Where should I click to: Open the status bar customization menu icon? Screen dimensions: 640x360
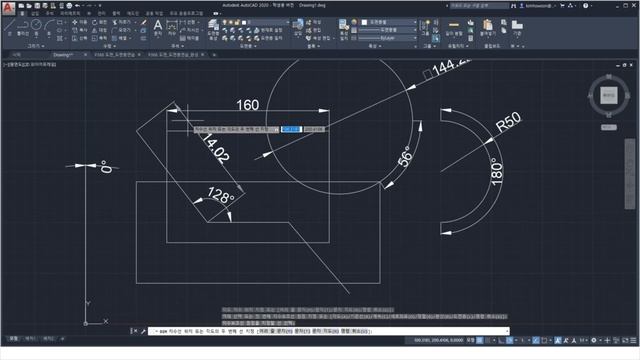tap(633, 340)
